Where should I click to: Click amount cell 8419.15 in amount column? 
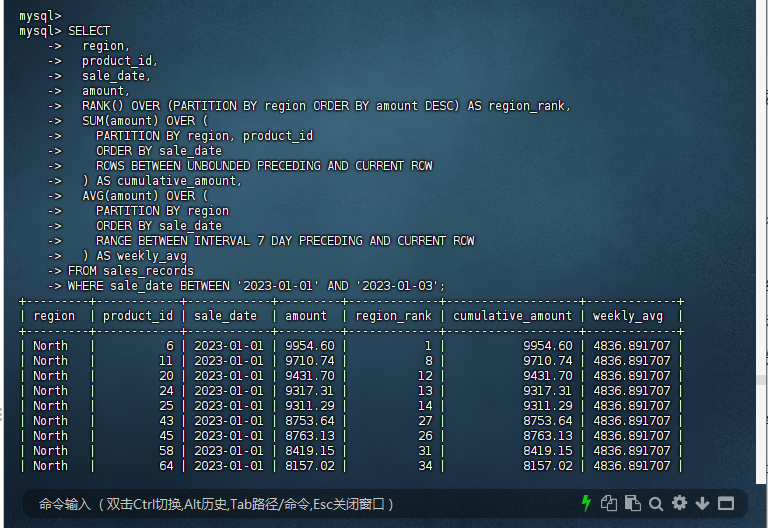coord(310,451)
